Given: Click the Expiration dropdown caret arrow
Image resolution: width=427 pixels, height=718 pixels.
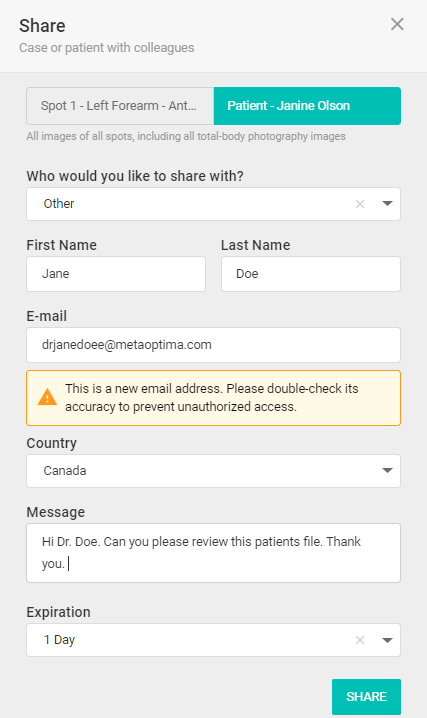Looking at the screenshot, I should 387,640.
